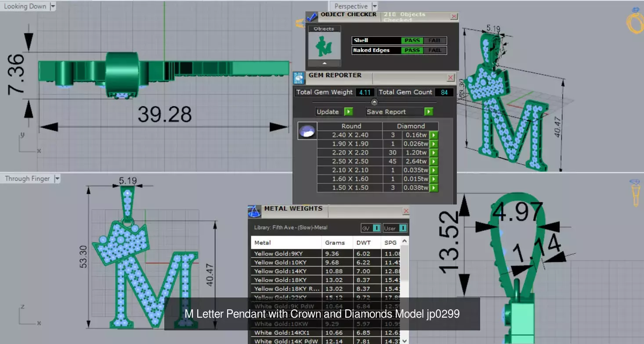Click the 2.50 X 2.50 gem size cell
Viewport: 644px width, 344px height.
tap(350, 161)
